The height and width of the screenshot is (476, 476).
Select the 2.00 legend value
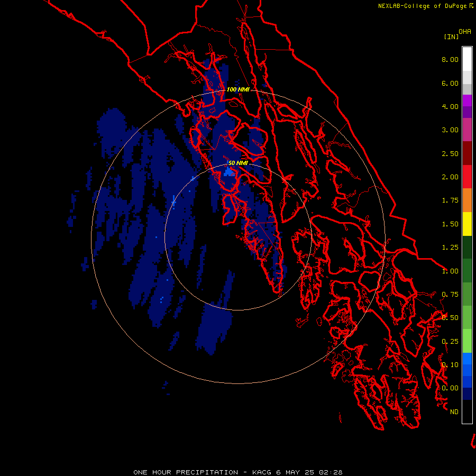point(450,177)
